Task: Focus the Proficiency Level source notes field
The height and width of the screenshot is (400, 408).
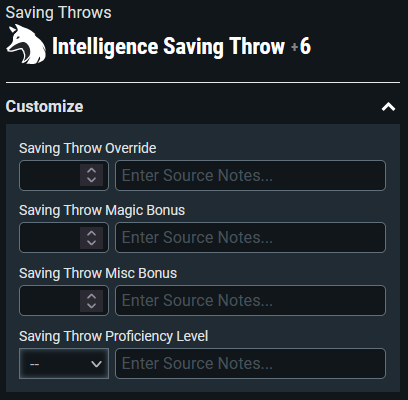Action: coord(250,364)
